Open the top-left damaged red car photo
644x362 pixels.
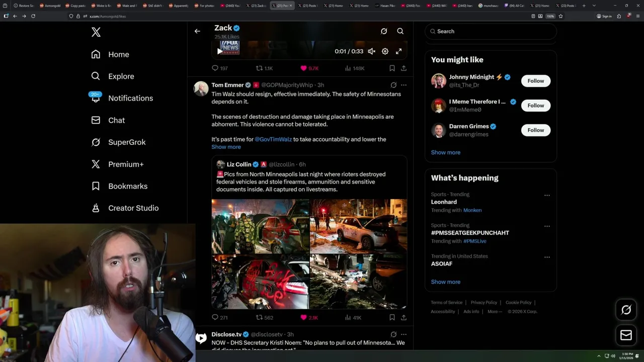(x=260, y=226)
